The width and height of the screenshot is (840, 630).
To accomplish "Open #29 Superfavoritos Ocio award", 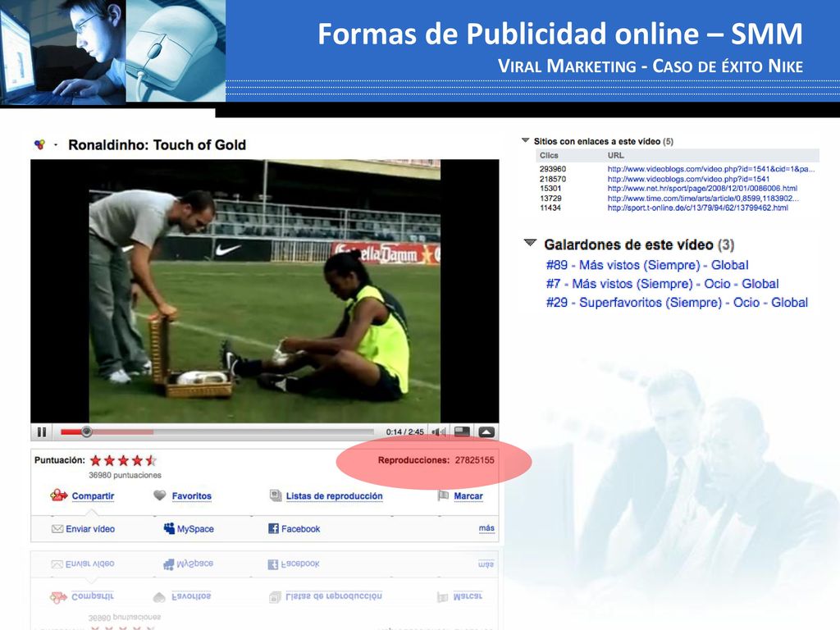I will click(677, 303).
